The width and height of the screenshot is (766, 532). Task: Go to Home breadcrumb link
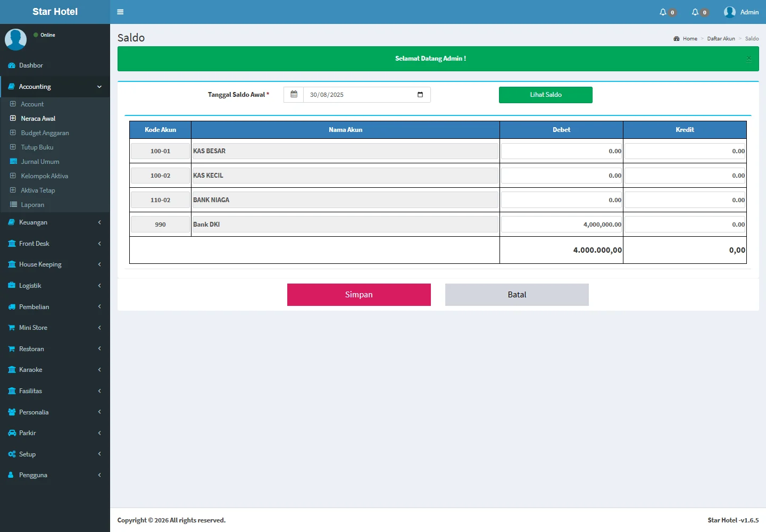(x=689, y=38)
